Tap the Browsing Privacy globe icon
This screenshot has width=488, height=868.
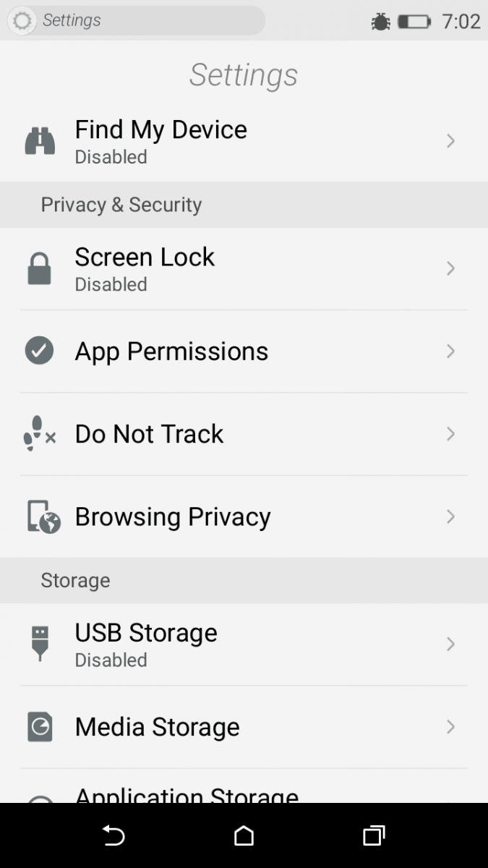43,516
